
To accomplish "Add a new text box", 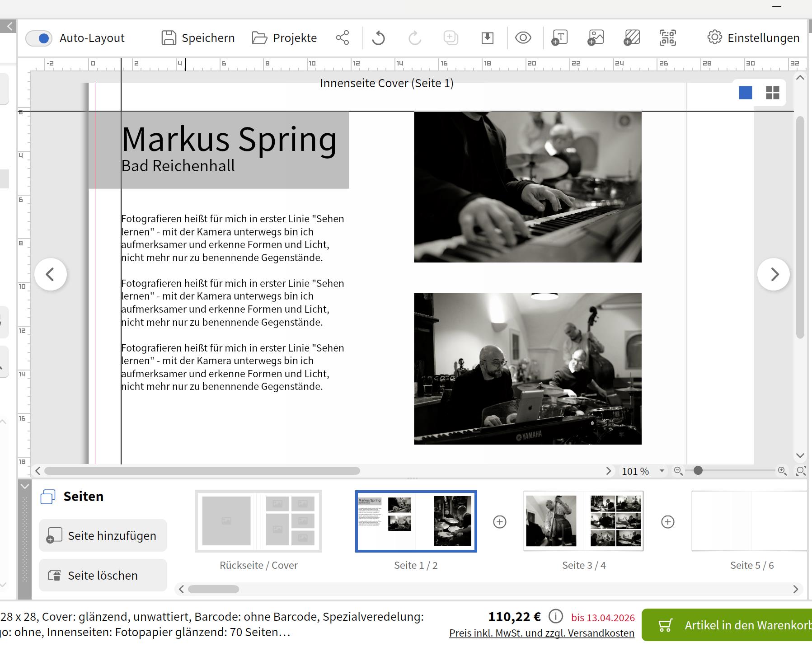I will [559, 38].
